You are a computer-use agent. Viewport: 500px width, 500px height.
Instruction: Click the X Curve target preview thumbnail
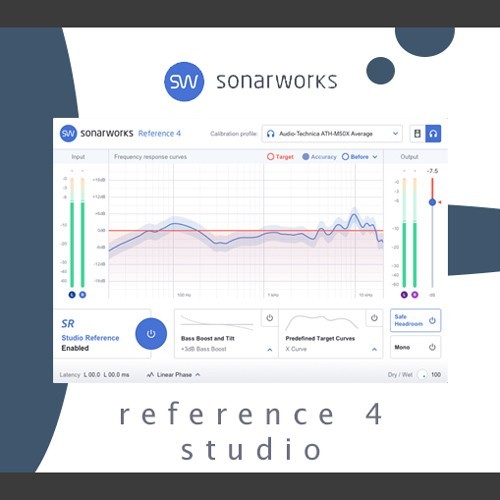click(321, 322)
